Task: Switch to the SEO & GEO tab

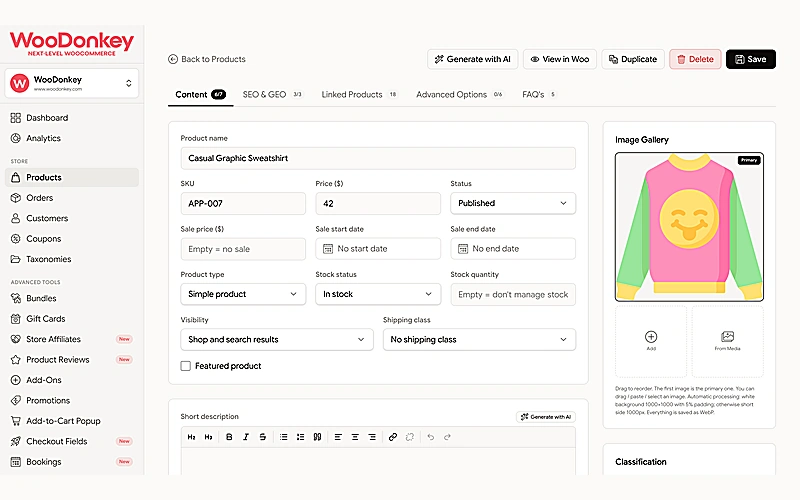Action: click(272, 94)
